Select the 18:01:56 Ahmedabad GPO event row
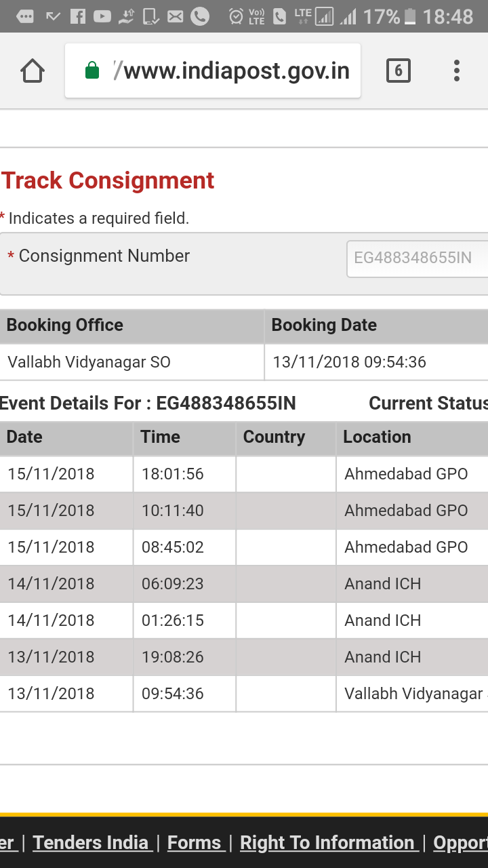 click(x=244, y=474)
